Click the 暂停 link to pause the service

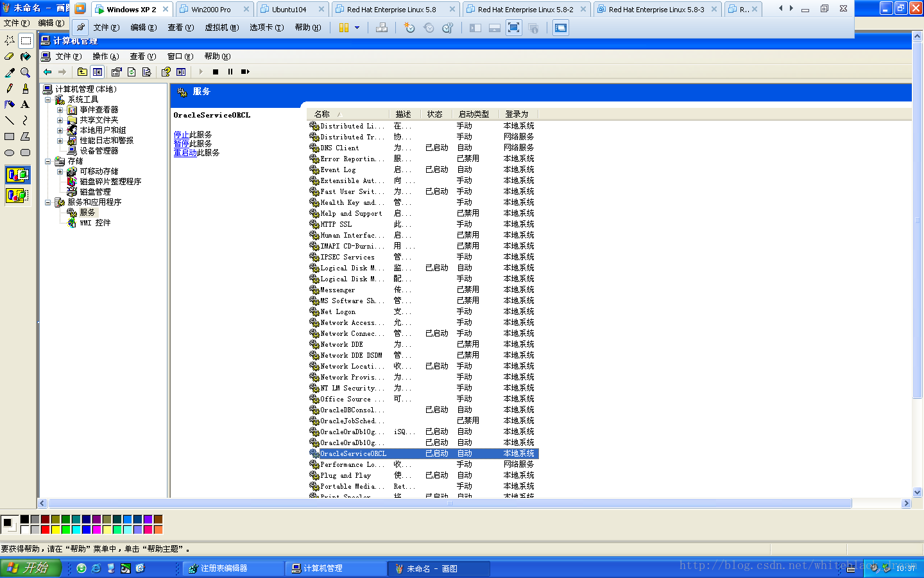tap(181, 144)
